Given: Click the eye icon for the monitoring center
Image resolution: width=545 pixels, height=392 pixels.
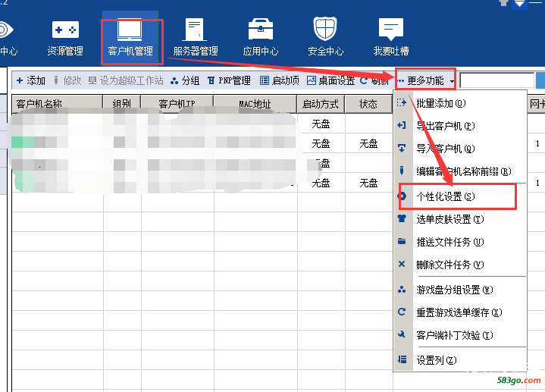Looking at the screenshot, I should tap(6, 30).
